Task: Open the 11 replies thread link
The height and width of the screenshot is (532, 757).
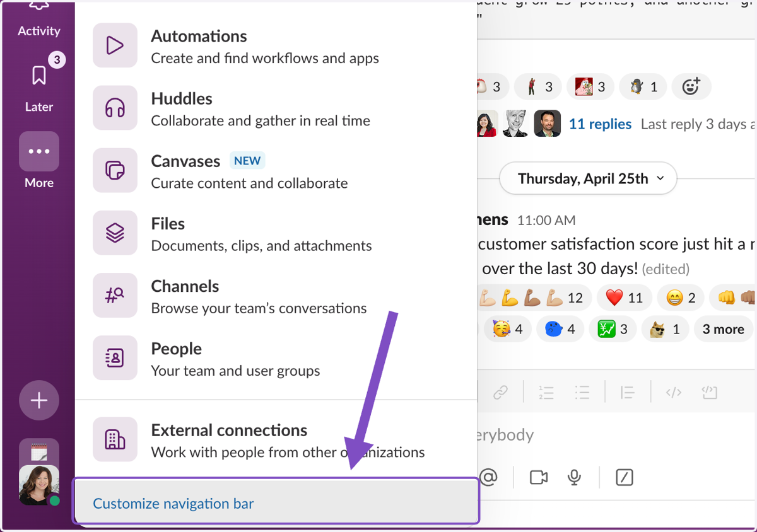Action: 600,124
